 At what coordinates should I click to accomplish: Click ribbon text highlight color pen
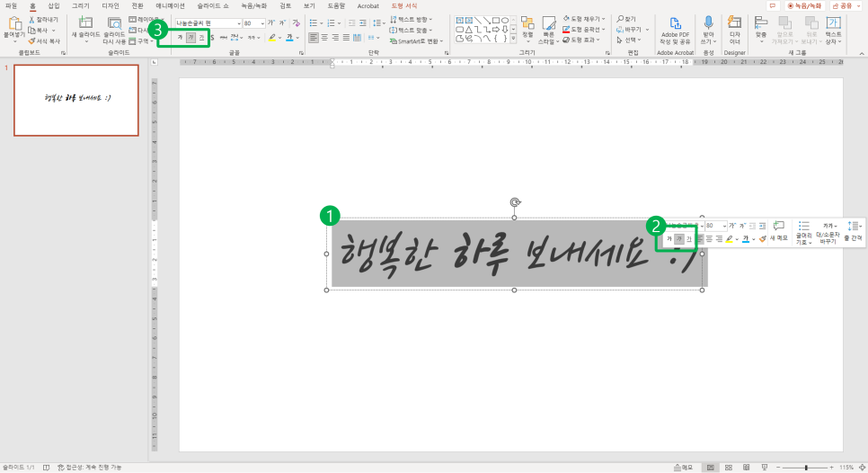[x=271, y=38]
